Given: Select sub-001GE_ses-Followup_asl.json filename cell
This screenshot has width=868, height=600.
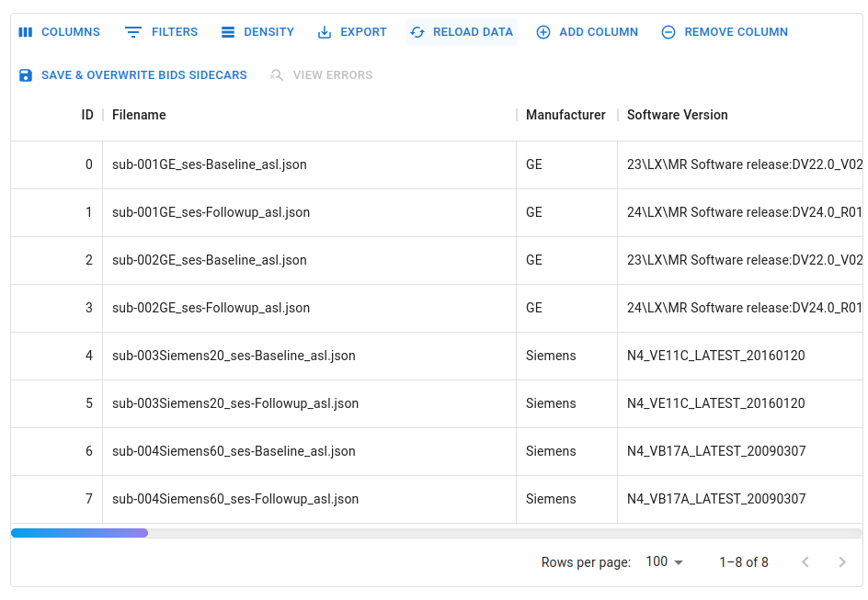Looking at the screenshot, I should (x=310, y=212).
